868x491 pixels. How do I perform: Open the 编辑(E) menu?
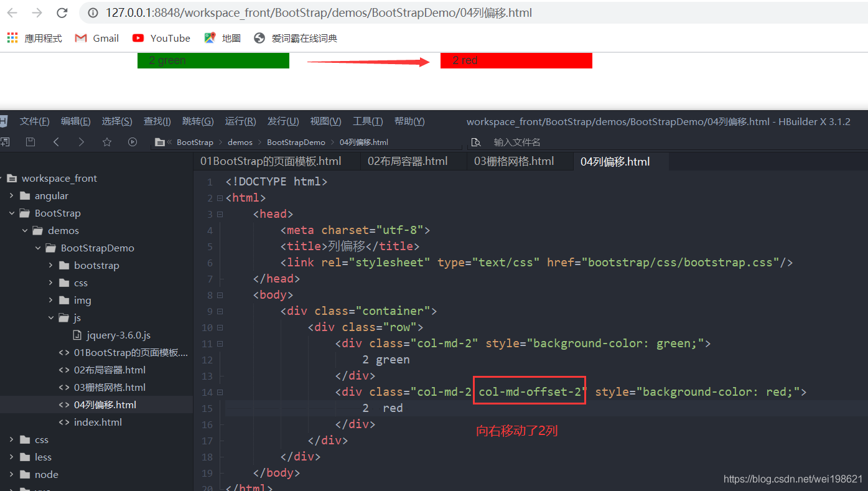(75, 121)
